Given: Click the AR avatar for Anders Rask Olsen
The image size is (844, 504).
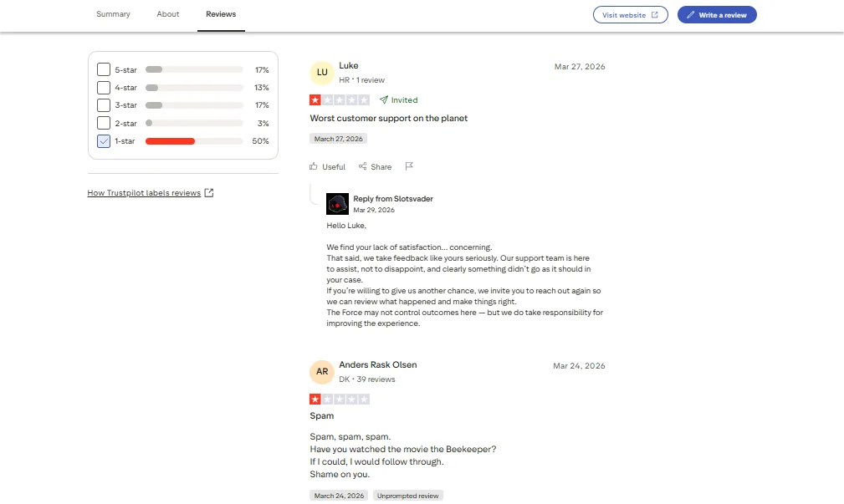Looking at the screenshot, I should (322, 372).
